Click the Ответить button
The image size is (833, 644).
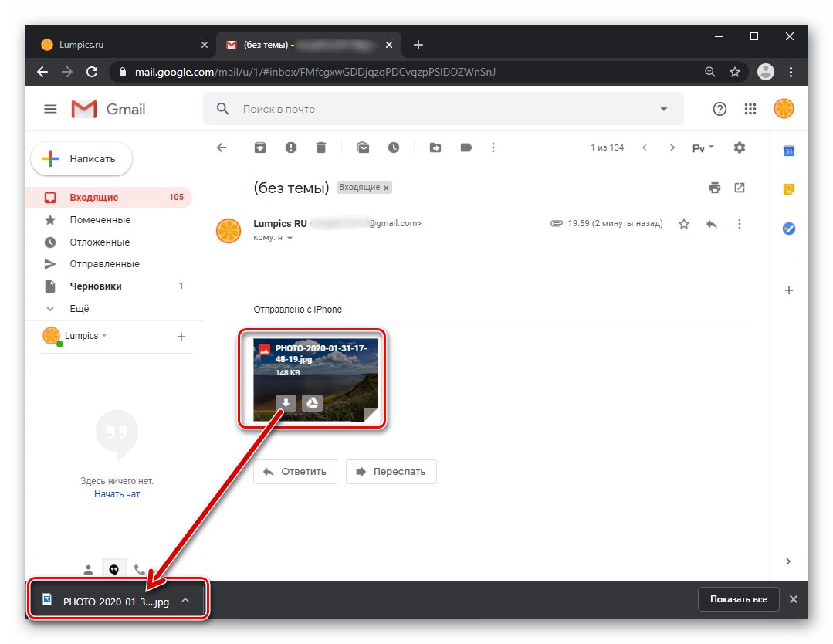coord(295,471)
